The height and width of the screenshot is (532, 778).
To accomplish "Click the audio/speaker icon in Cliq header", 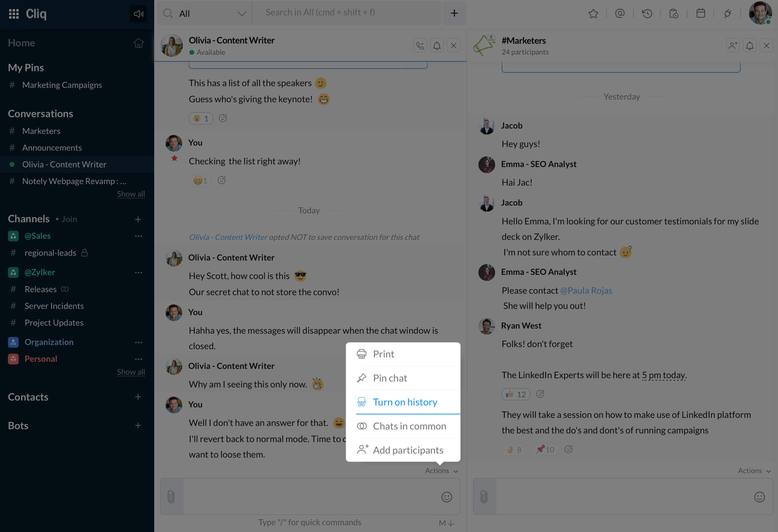I will point(138,14).
